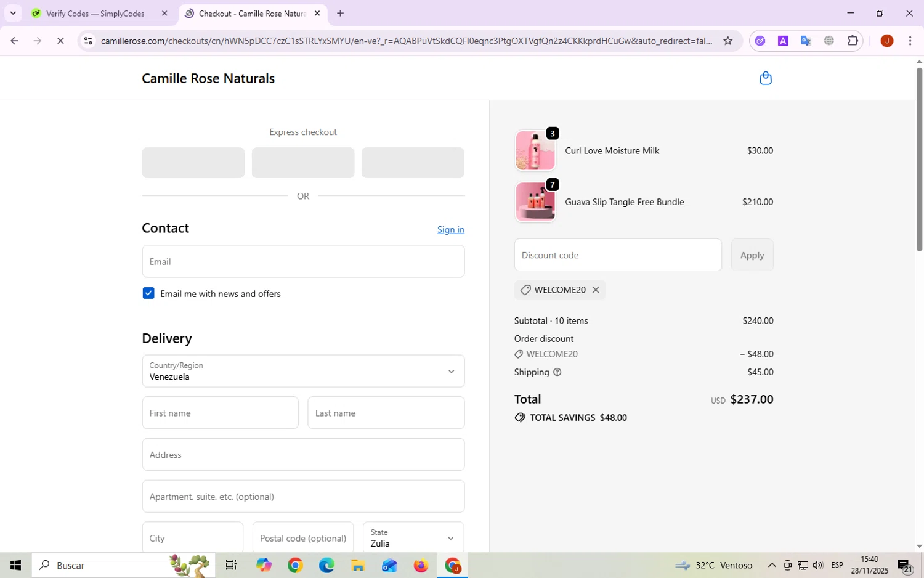Screen dimensions: 924x578
Task: Go back to previous page
Action: click(x=14, y=41)
